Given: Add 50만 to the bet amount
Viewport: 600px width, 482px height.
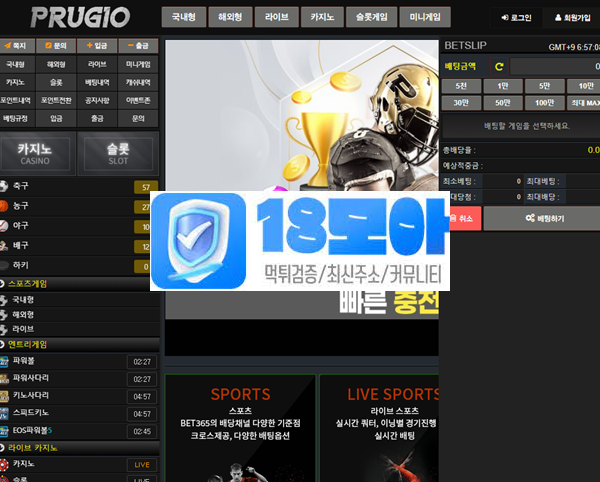Looking at the screenshot, I should tap(503, 103).
